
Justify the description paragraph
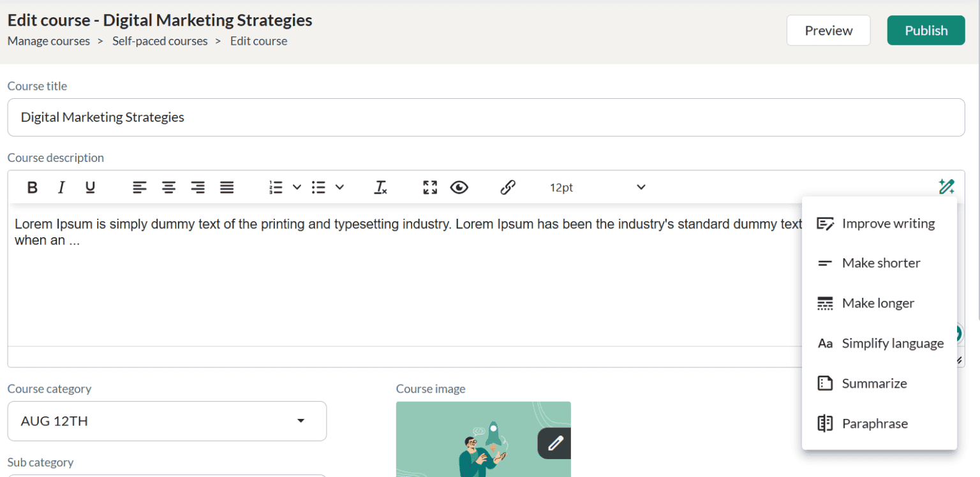(226, 187)
